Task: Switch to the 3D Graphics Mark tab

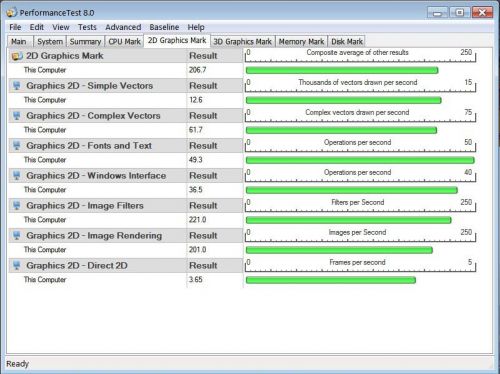Action: click(x=243, y=42)
